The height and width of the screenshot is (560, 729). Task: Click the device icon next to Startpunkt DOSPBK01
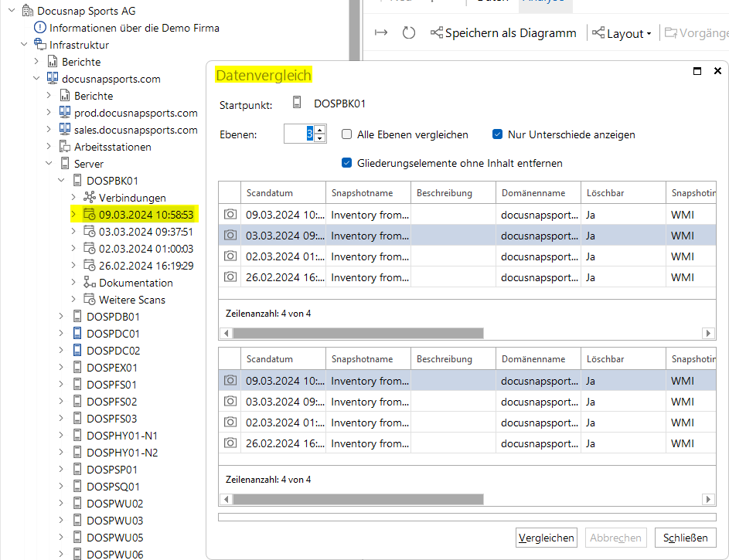pyautogui.click(x=297, y=103)
